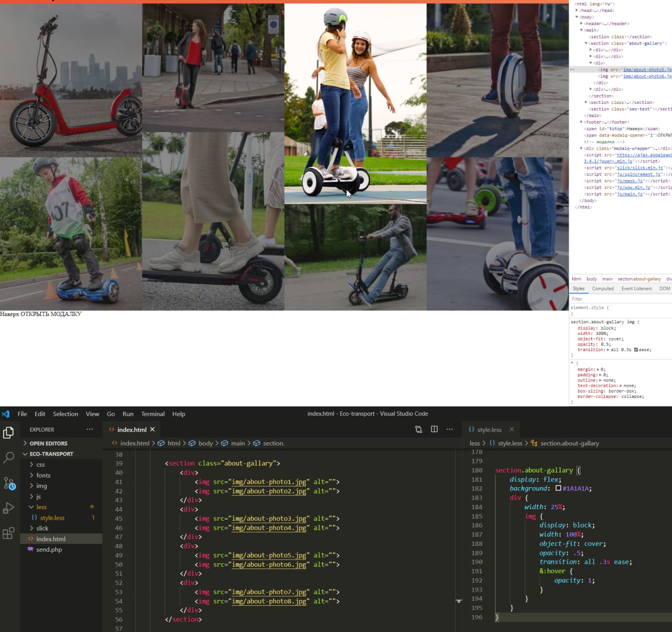Open the Search view in the activity bar
The width and height of the screenshot is (672, 632).
[8, 458]
